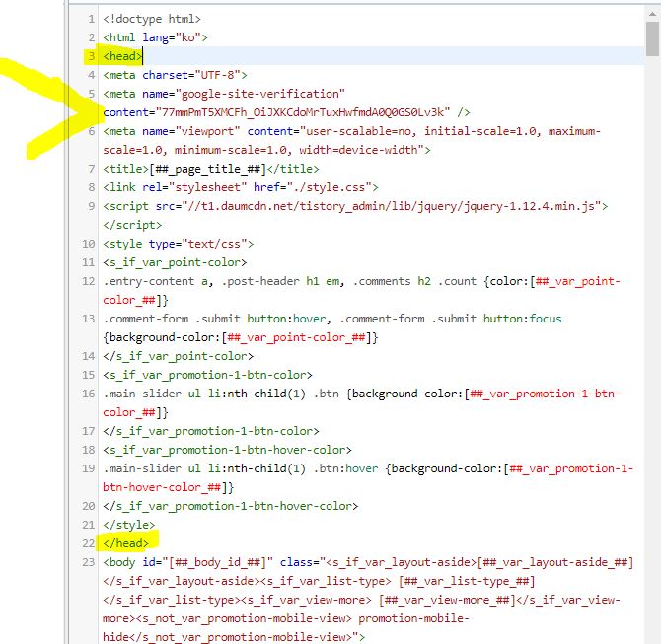Click the [##_var_view-more_##] wrapped line

[361, 600]
